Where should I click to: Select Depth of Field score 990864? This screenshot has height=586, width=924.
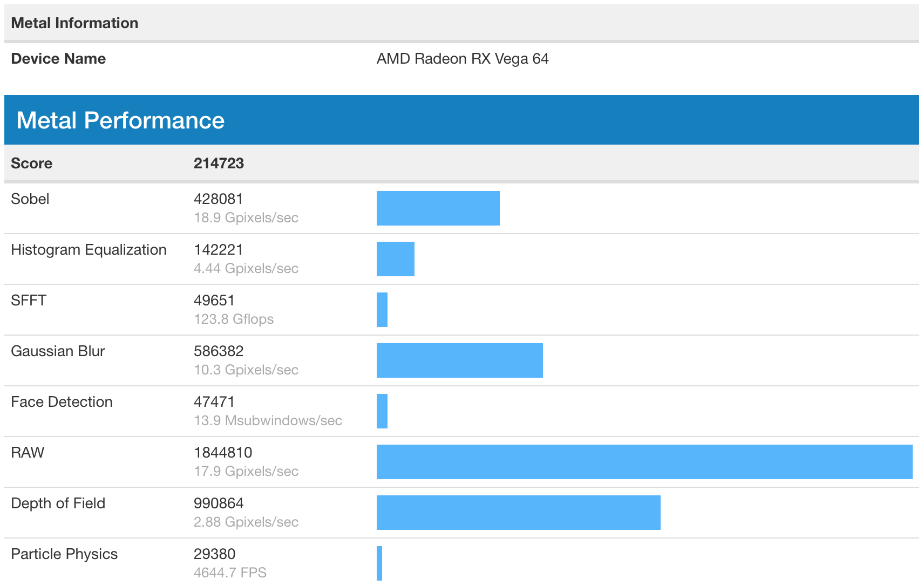coord(219,503)
